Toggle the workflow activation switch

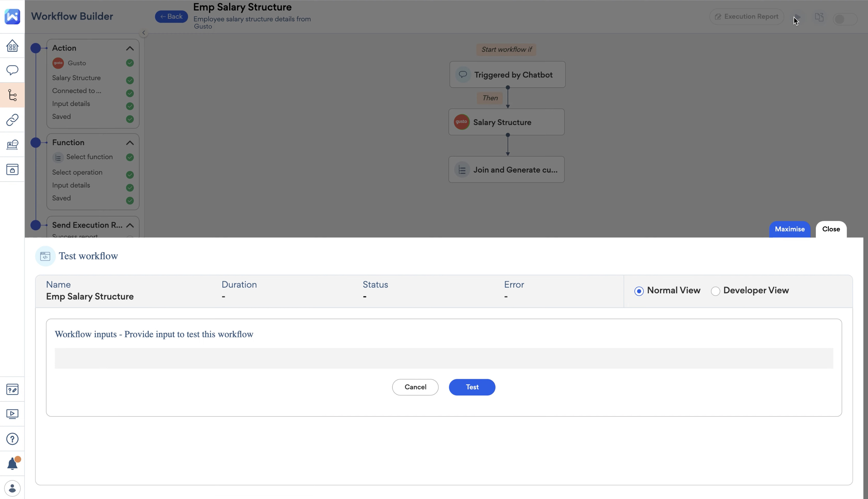[x=845, y=19]
